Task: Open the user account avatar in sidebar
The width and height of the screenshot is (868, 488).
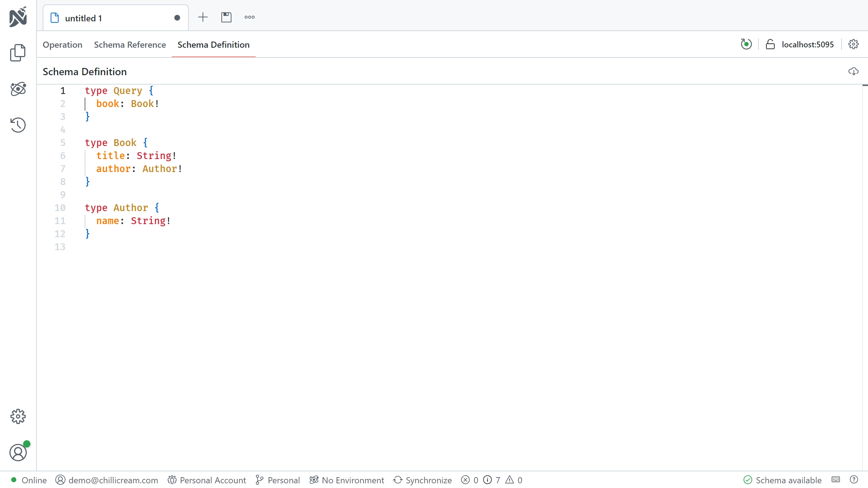Action: (18, 453)
